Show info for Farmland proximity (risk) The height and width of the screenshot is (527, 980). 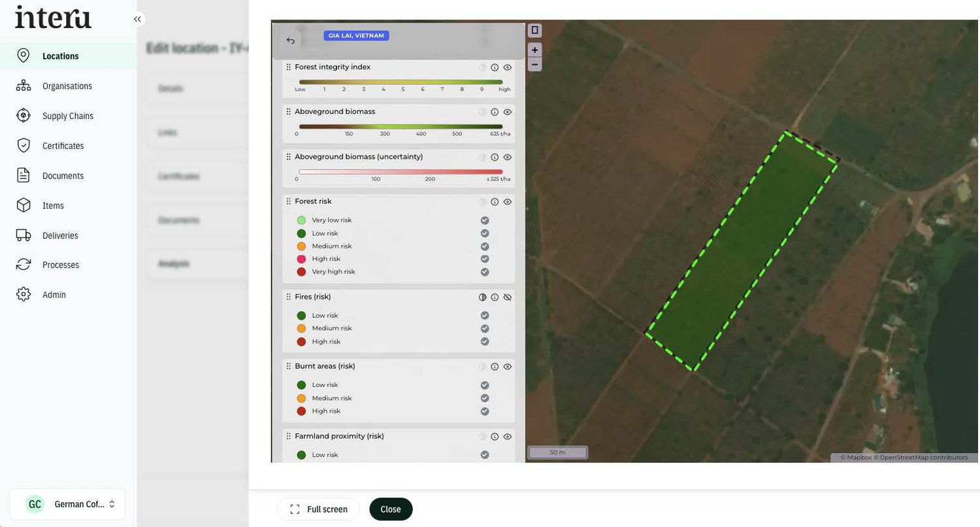coord(495,437)
